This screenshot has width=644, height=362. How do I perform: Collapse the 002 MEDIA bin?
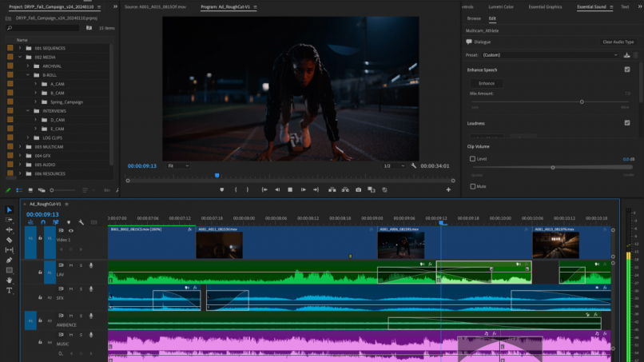pyautogui.click(x=20, y=57)
